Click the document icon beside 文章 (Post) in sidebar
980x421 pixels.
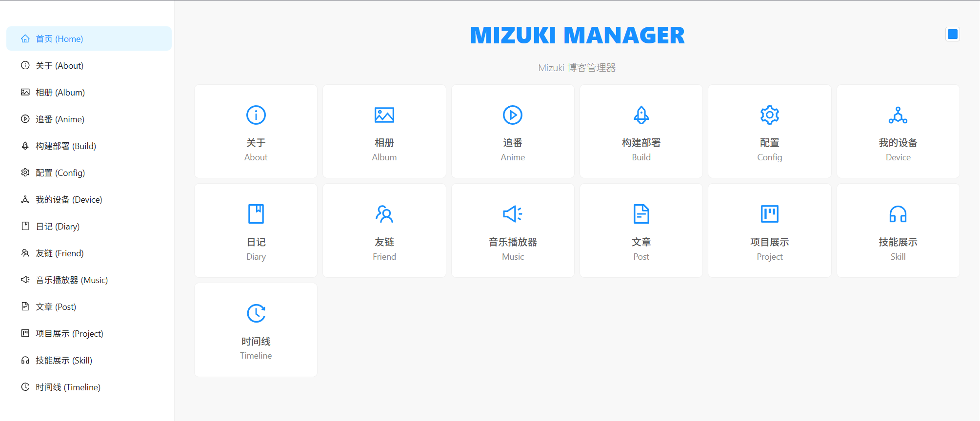coord(25,306)
